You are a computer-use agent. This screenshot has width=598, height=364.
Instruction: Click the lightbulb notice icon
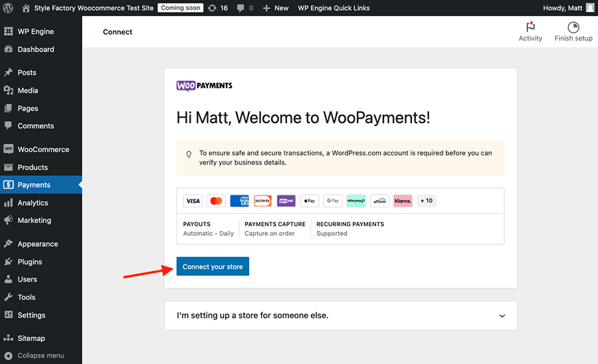pos(189,154)
